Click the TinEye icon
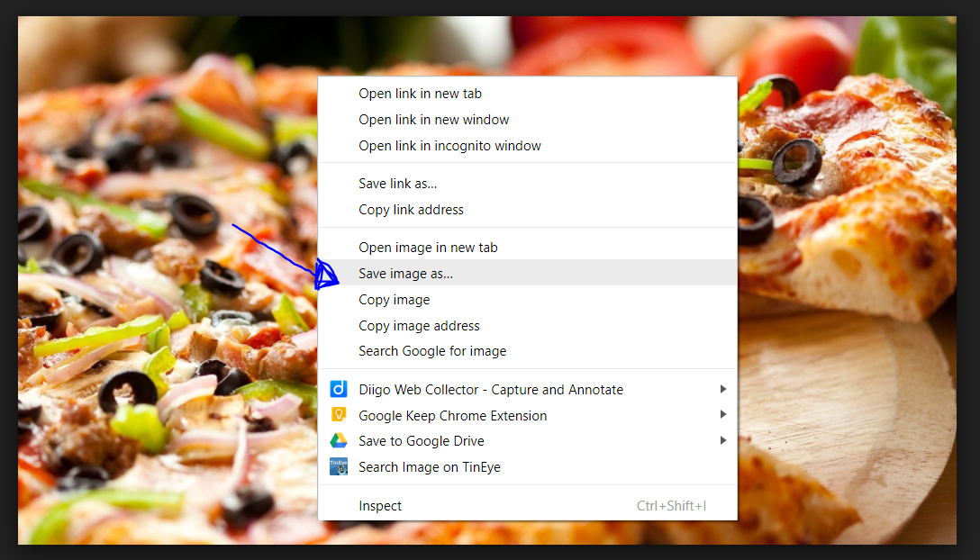This screenshot has height=560, width=980. pyautogui.click(x=338, y=467)
